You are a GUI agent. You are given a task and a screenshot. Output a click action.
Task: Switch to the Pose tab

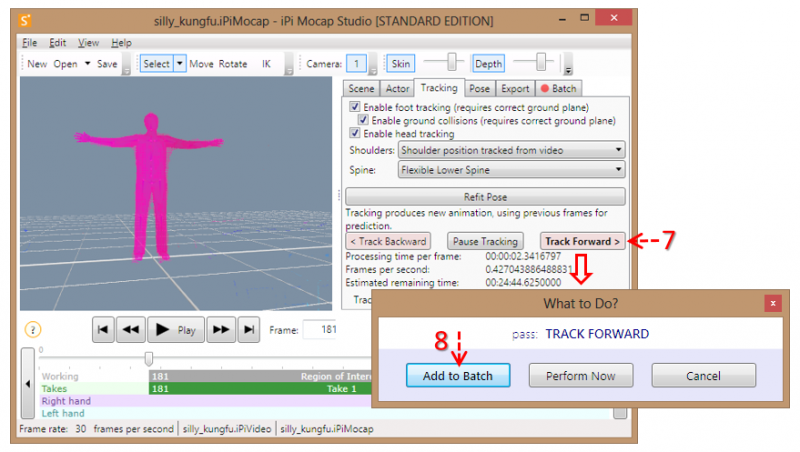tap(480, 89)
